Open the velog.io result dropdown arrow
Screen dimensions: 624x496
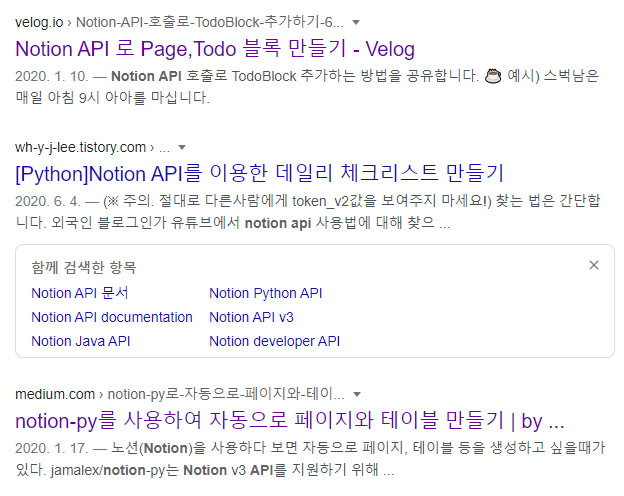pyautogui.click(x=356, y=23)
